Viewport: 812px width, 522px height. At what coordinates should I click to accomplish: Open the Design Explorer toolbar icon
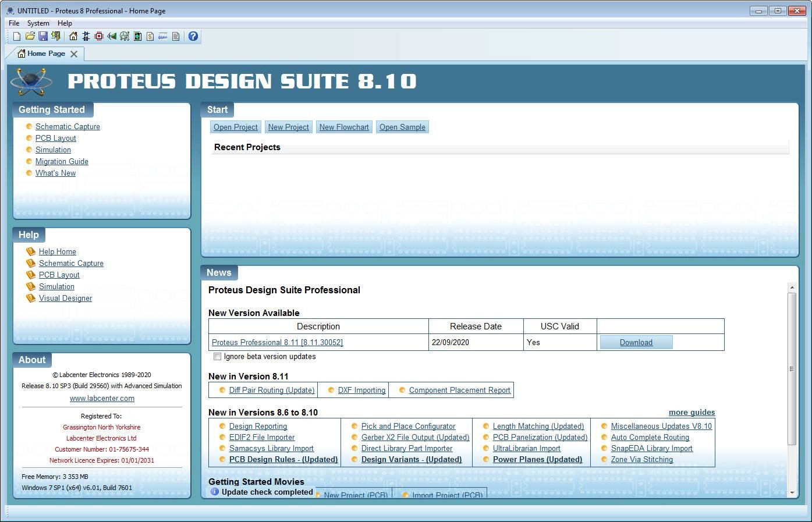pos(137,37)
